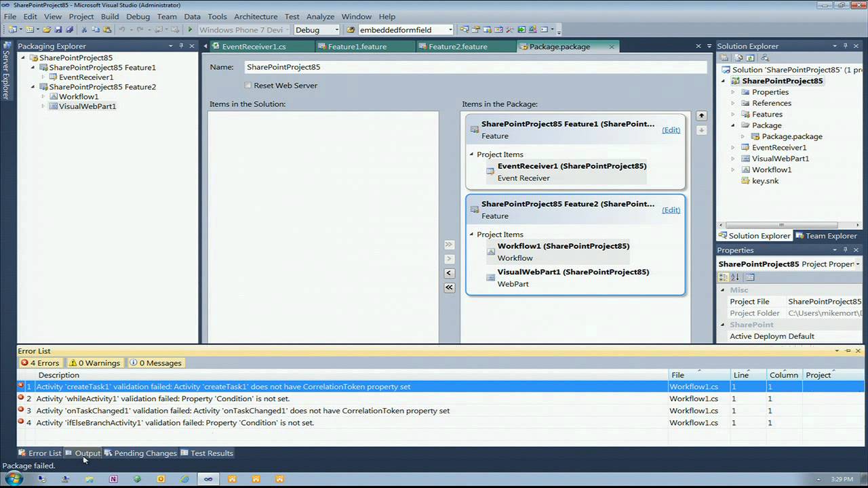Screen dimensions: 868x488
Task: Open the Pending Changes tab
Action: click(x=140, y=453)
